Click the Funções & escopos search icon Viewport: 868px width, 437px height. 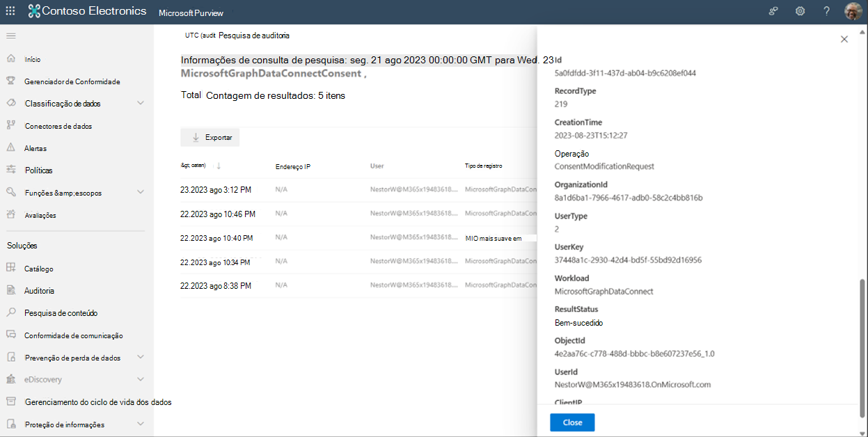pos(10,192)
